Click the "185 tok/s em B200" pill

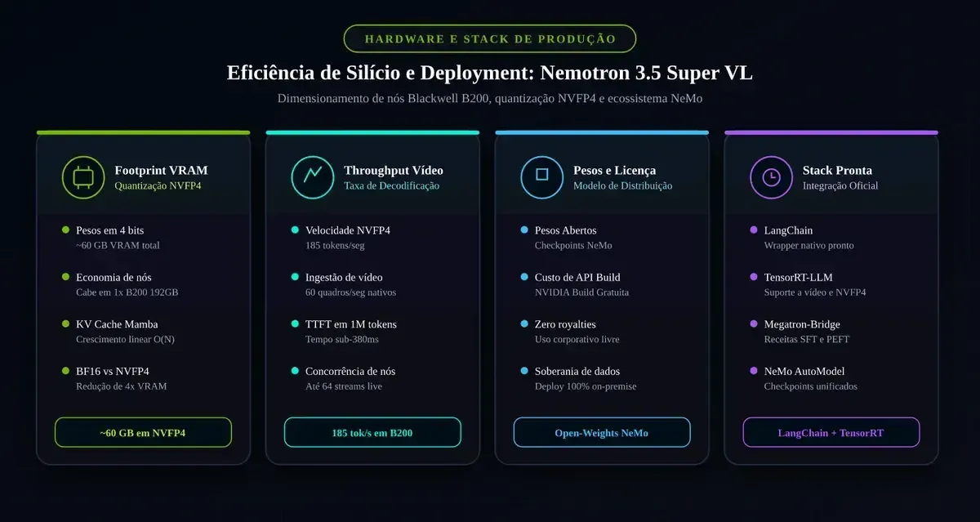[x=372, y=433]
